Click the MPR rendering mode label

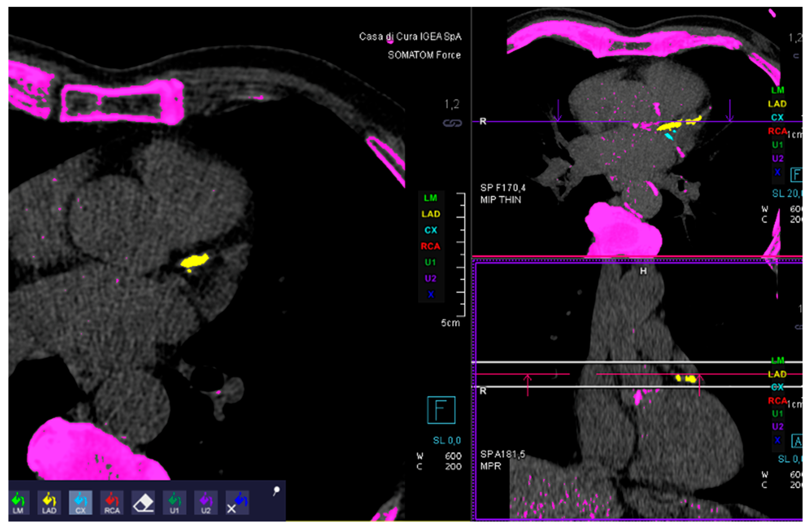491,466
